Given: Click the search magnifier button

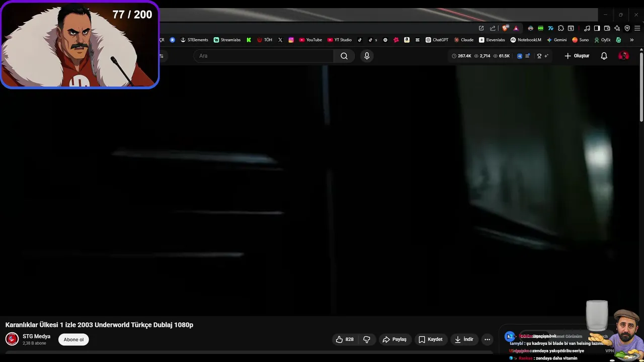Looking at the screenshot, I should click(344, 56).
